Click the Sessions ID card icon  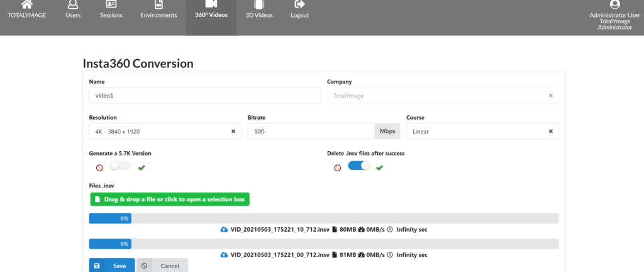point(111,4)
